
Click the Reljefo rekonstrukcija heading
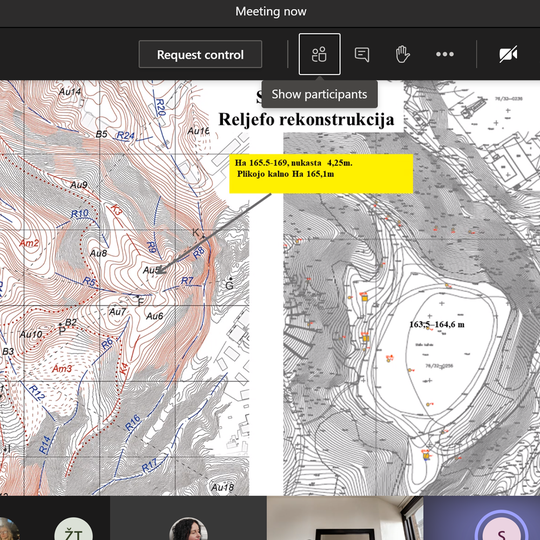tap(307, 120)
